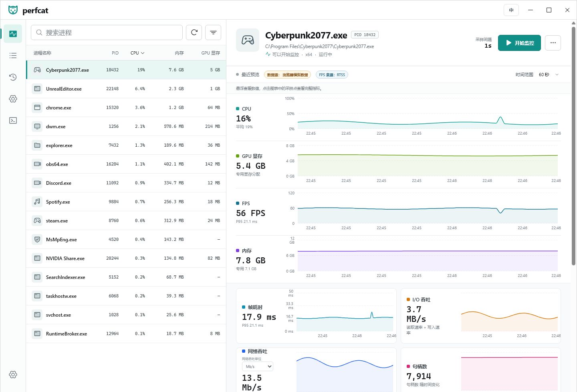This screenshot has width=577, height=392.
Task: Click the FPS 来源: RTSS badge
Action: pyautogui.click(x=332, y=75)
